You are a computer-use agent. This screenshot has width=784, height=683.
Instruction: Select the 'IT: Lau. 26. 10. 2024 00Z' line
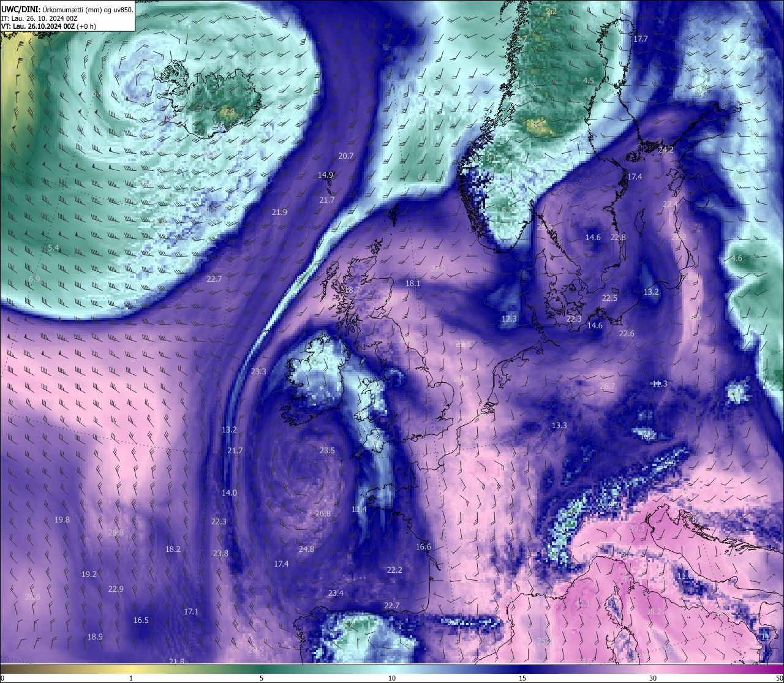(x=39, y=18)
